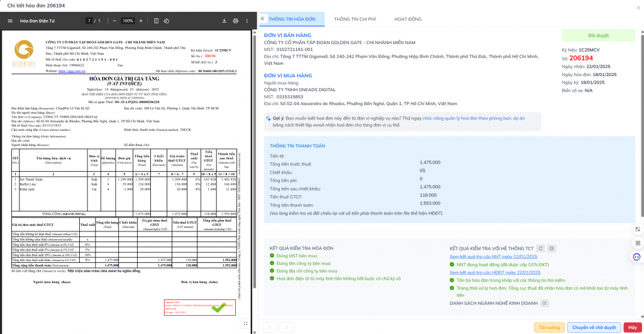Switch to the HOẠT ĐỘNG tab
This screenshot has height=334, width=644.
pyautogui.click(x=408, y=19)
